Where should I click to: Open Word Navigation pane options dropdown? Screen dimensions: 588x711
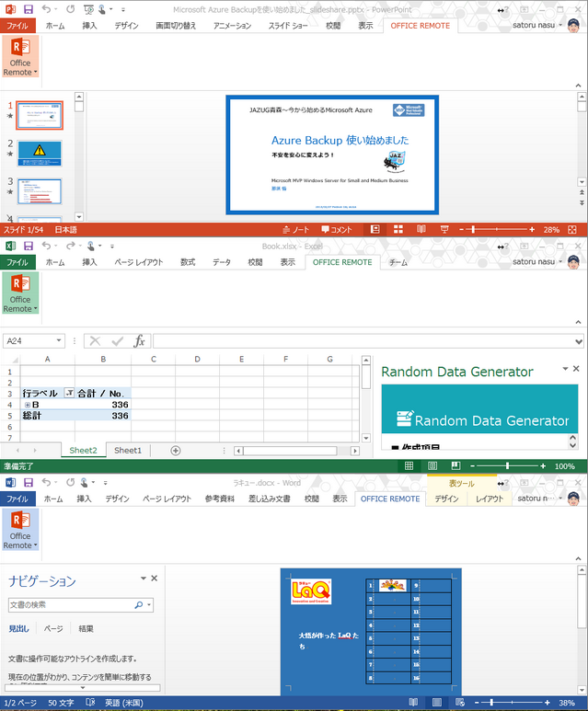coord(144,579)
